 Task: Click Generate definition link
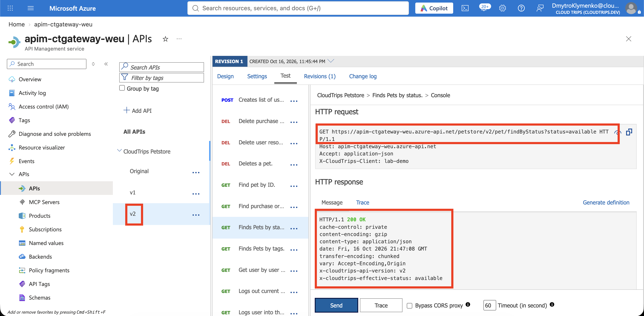click(606, 203)
